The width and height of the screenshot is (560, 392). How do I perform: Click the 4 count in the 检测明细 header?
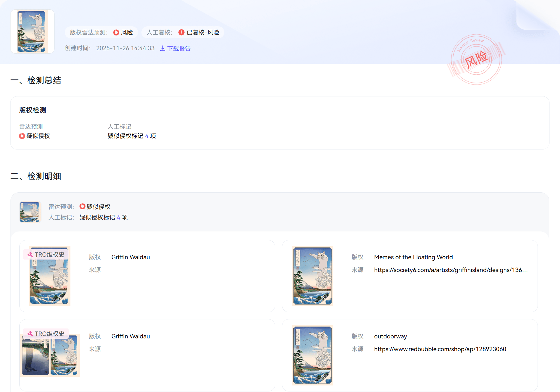[x=118, y=218]
